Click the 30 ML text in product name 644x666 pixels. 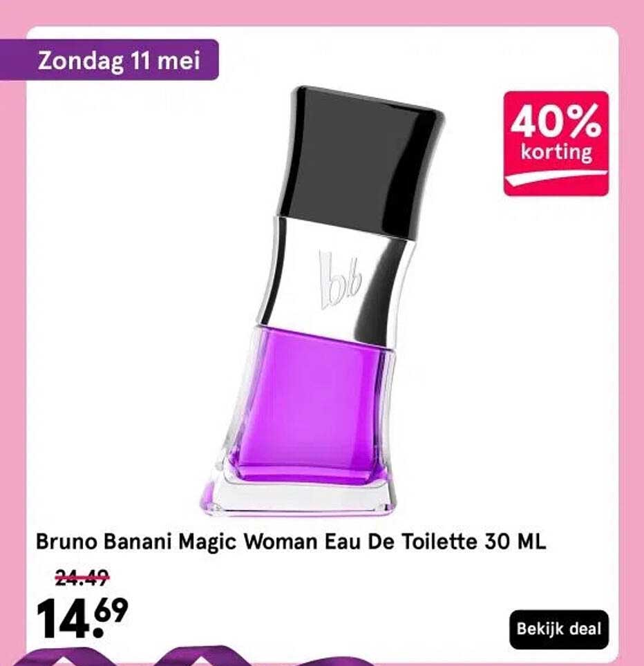(x=515, y=542)
